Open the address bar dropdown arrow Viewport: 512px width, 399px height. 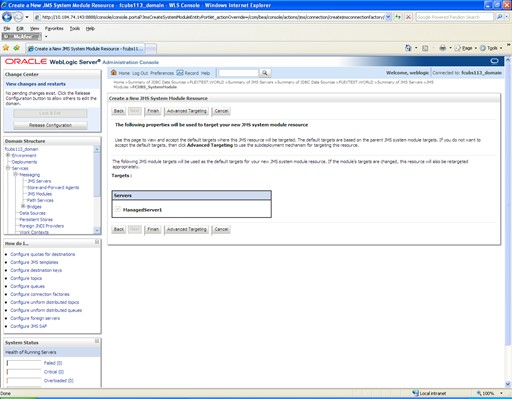(388, 17)
